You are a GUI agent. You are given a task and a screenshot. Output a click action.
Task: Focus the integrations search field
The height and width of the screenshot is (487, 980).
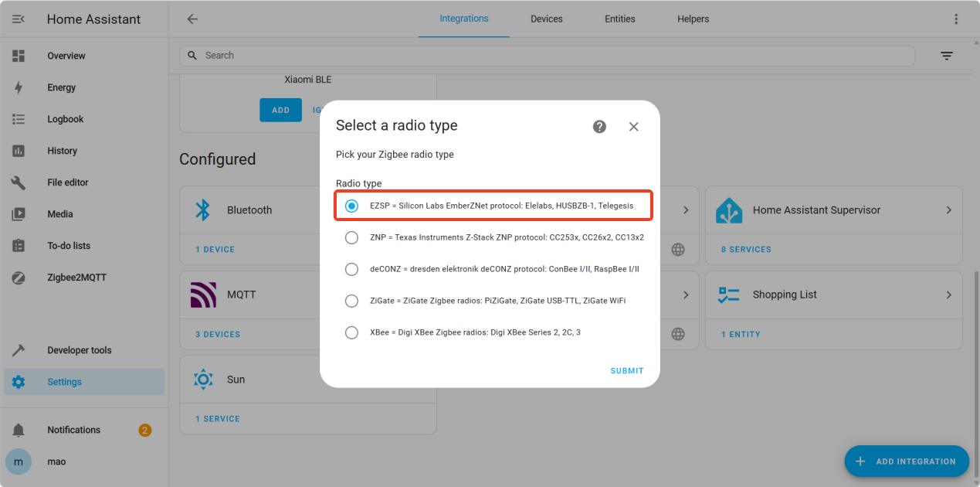(x=548, y=56)
